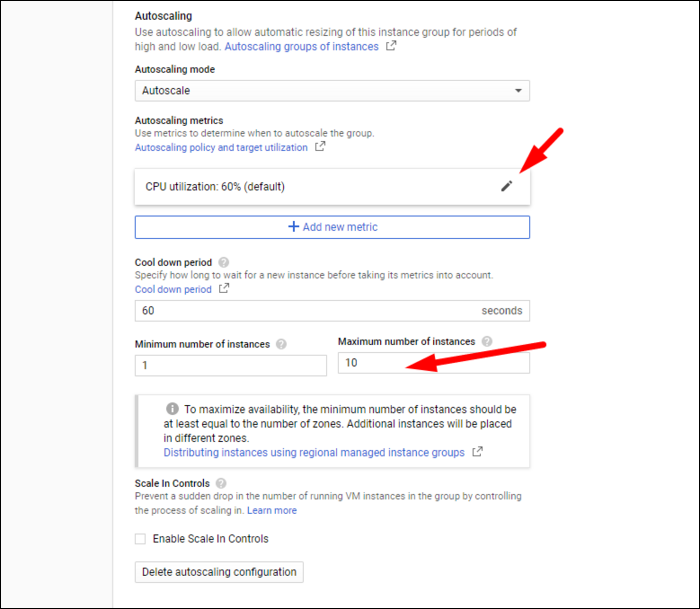Click external link icon after Autoscaling groups of instances

(x=390, y=46)
